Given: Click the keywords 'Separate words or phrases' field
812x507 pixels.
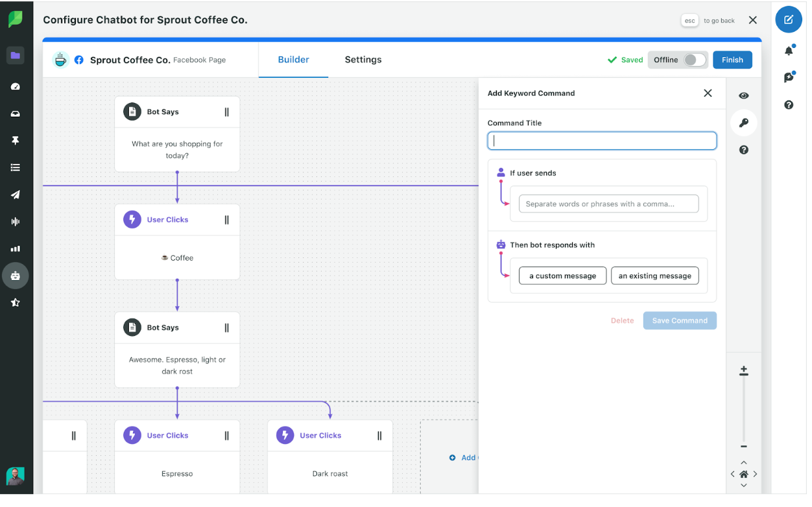Looking at the screenshot, I should 608,204.
